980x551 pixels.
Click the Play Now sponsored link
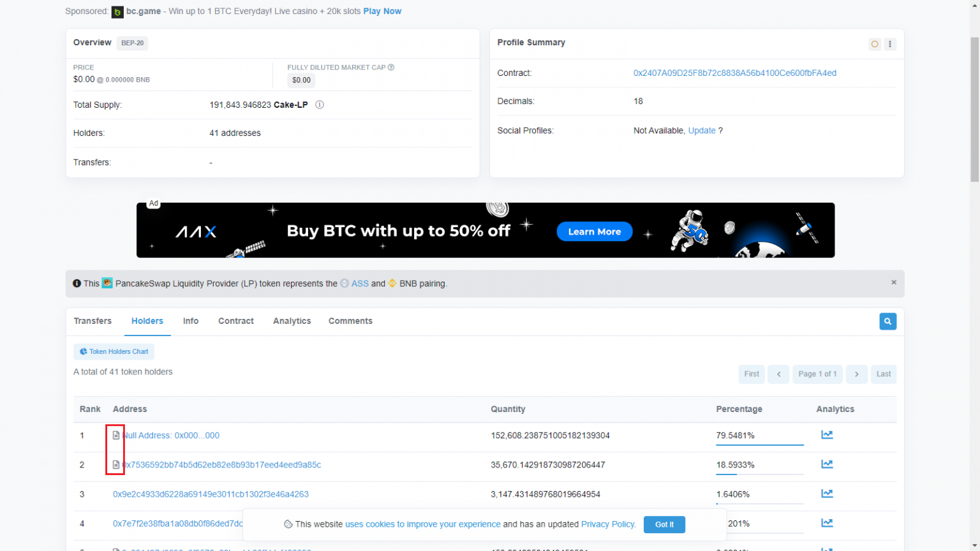382,11
